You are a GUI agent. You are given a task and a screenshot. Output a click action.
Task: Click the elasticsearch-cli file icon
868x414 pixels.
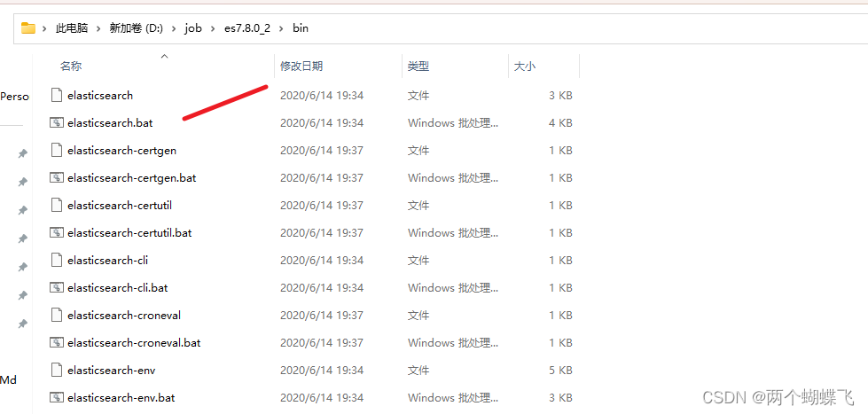pyautogui.click(x=56, y=260)
